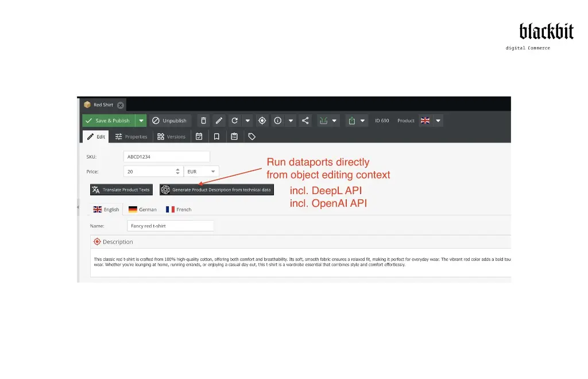Image resolution: width=588 pixels, height=379 pixels.
Task: Click the green dataport import icon
Action: coord(323,121)
